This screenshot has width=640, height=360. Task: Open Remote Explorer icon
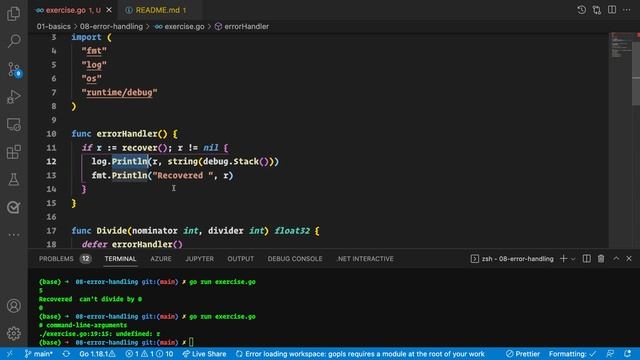point(13,124)
